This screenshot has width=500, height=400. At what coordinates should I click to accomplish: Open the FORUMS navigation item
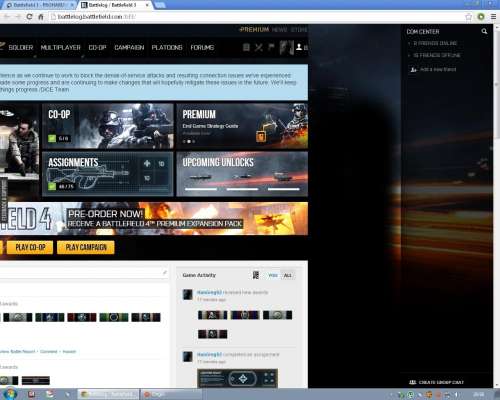coord(202,48)
